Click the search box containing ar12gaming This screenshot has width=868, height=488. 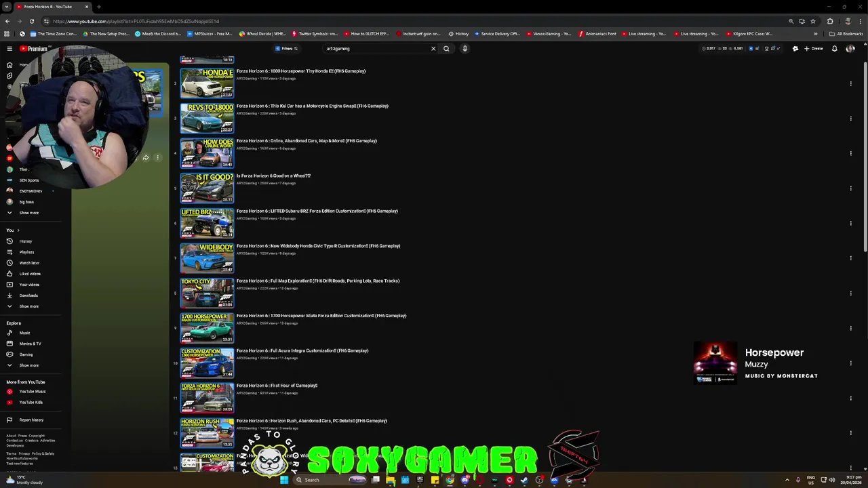click(x=376, y=49)
